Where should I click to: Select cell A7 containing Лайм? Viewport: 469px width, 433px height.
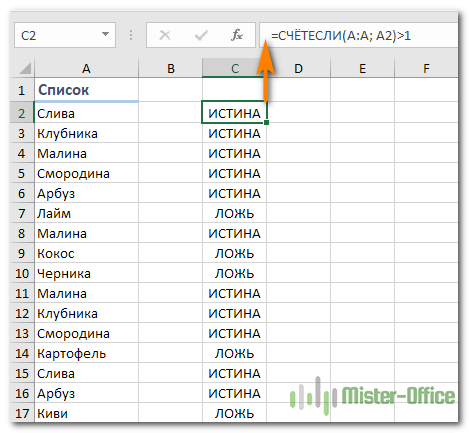click(x=86, y=213)
